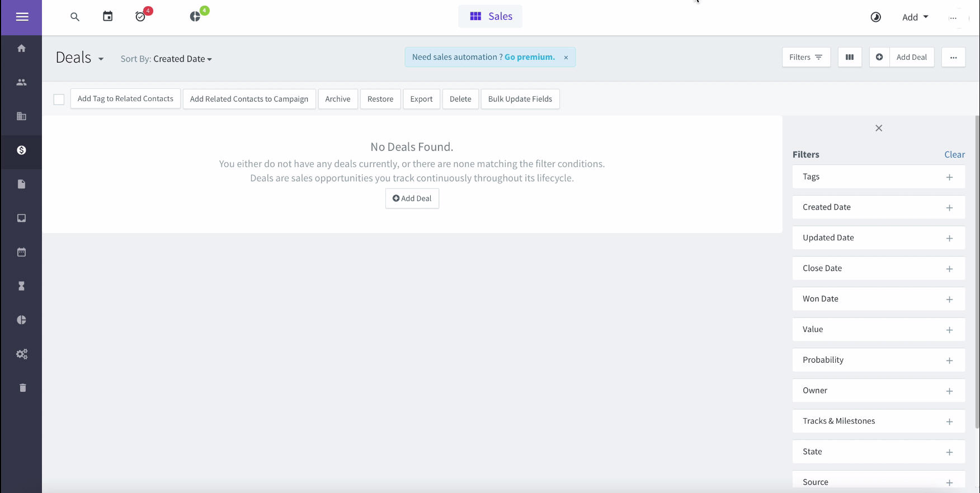Expand the Created Date filter
980x493 pixels.
tap(879, 207)
